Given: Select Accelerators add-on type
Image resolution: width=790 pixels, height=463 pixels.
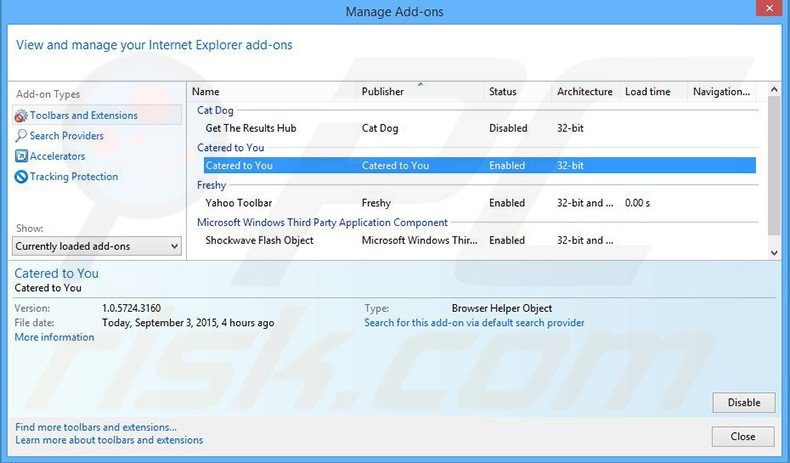Looking at the screenshot, I should pos(57,156).
